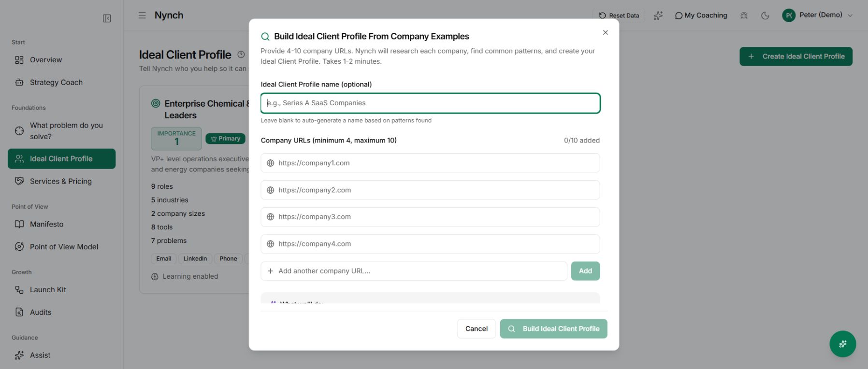This screenshot has width=868, height=369.
Task: Click the '8 tools' text
Action: coord(162,227)
